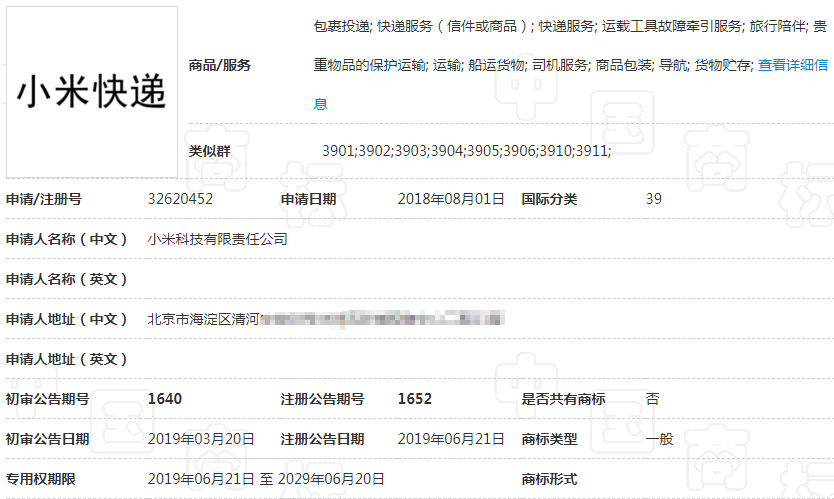Click the 注册公告日期 label

coord(322,439)
